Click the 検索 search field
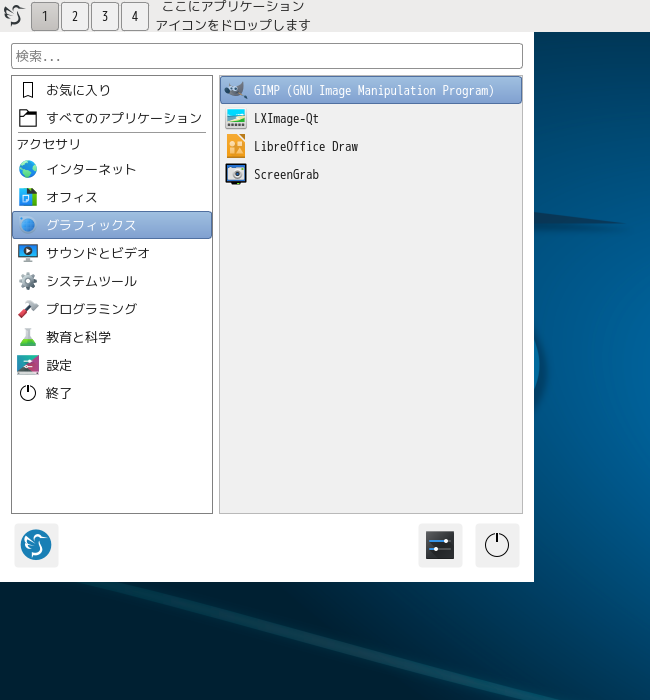This screenshot has width=650, height=700. (x=267, y=56)
